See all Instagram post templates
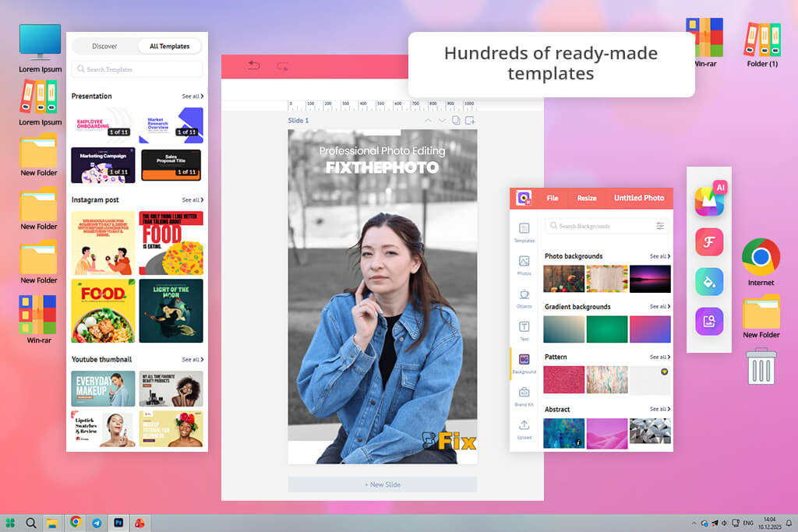The height and width of the screenshot is (532, 798). click(193, 200)
